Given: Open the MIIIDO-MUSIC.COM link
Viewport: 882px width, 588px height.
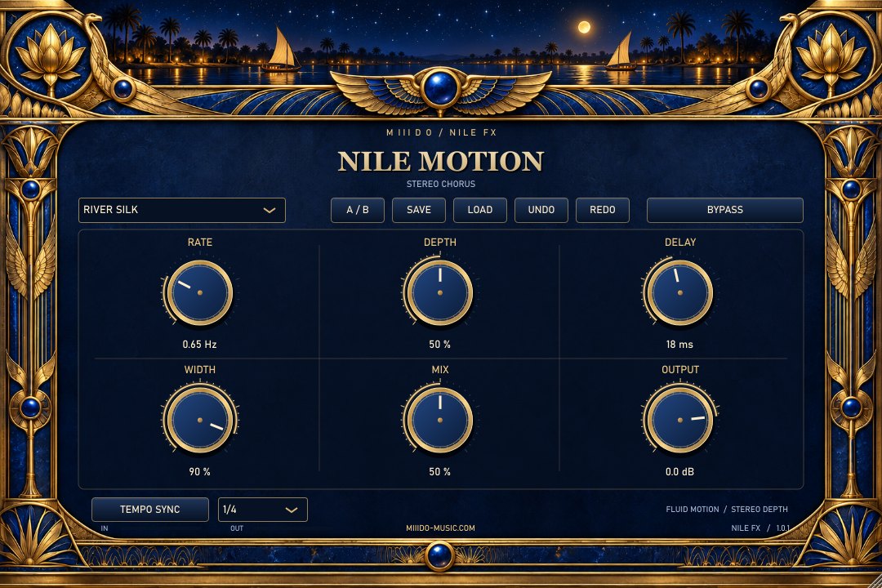Looking at the screenshot, I should point(440,528).
